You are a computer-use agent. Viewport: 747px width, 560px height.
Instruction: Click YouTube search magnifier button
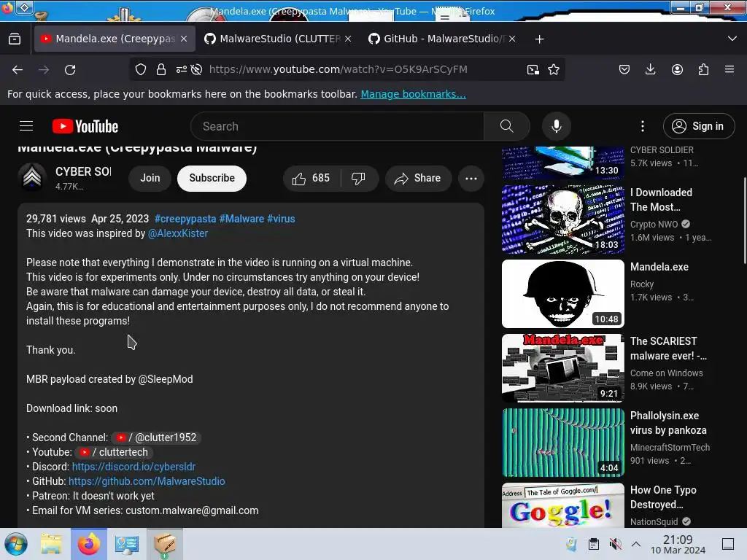click(x=507, y=126)
